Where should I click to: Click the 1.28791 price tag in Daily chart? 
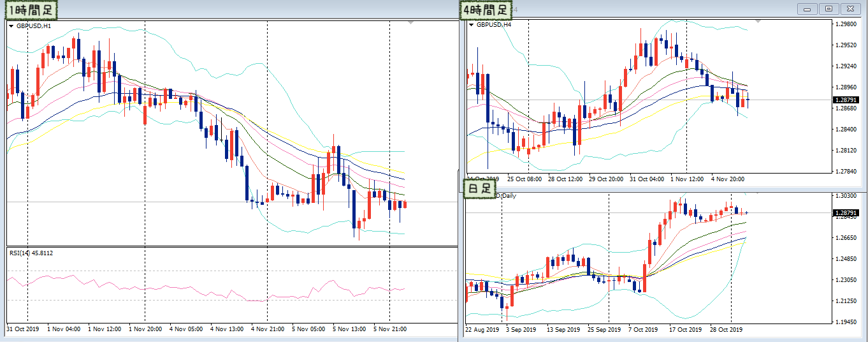tap(846, 212)
